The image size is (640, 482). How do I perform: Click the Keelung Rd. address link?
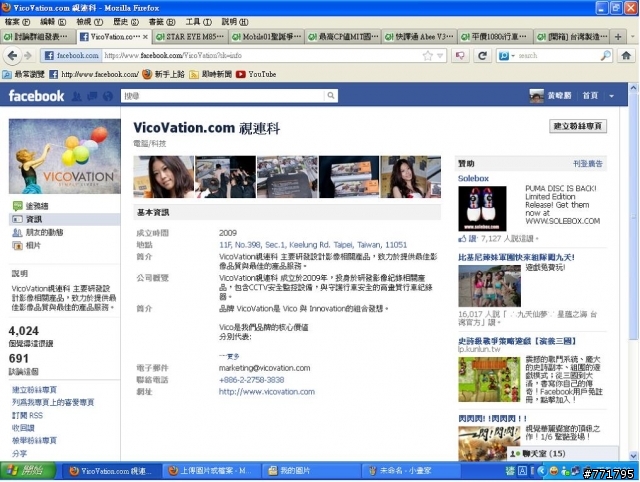313,245
